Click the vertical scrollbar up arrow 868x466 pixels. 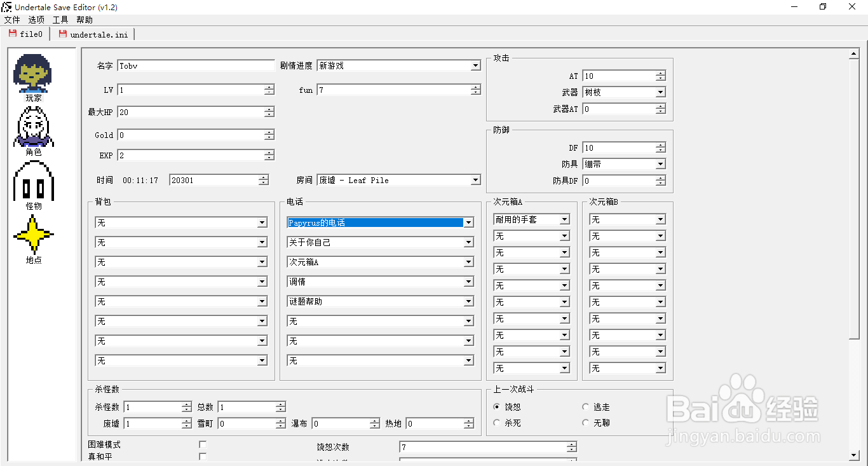coord(854,55)
